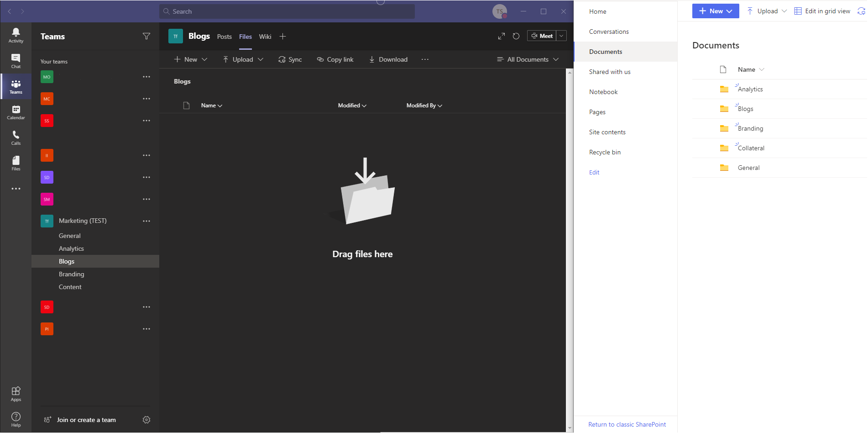
Task: Open the teams filter icon
Action: pos(146,36)
